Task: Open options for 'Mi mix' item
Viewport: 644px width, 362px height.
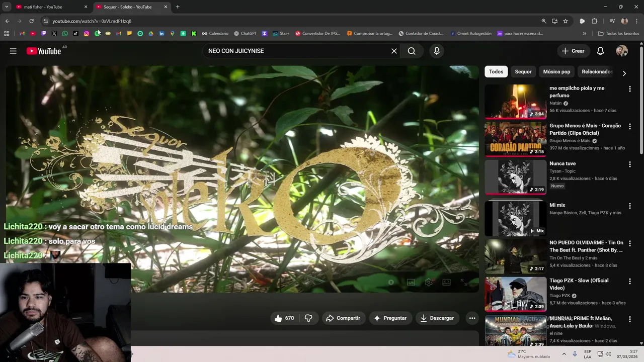Action: (629, 206)
